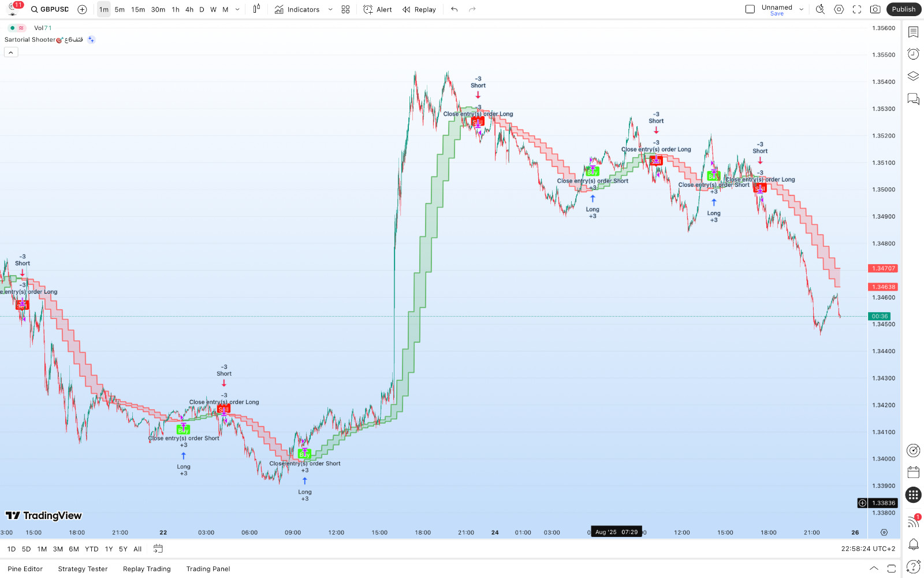Open the watchlist panel icon

click(913, 31)
